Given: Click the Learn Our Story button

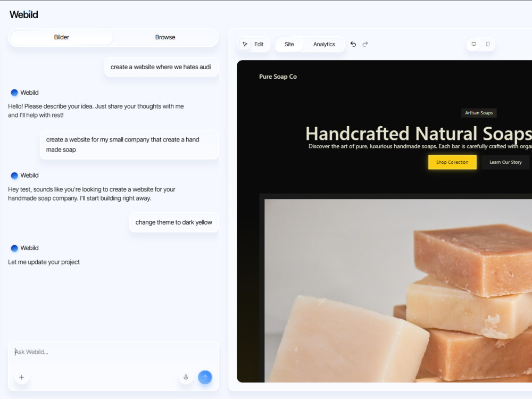Looking at the screenshot, I should click(x=505, y=162).
